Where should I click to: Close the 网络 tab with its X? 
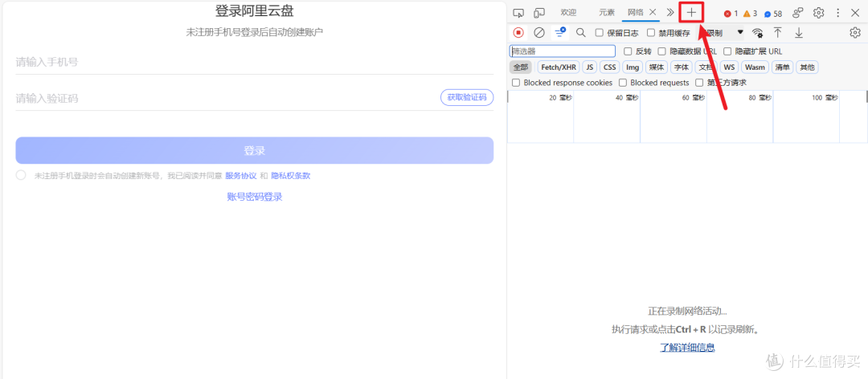[653, 12]
